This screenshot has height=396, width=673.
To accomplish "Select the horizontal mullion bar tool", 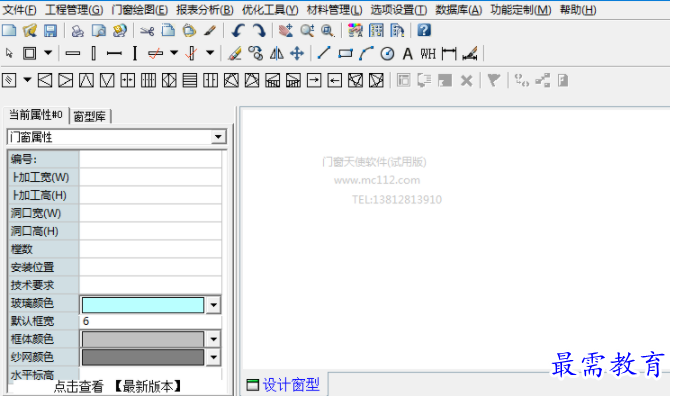I will pyautogui.click(x=73, y=54).
